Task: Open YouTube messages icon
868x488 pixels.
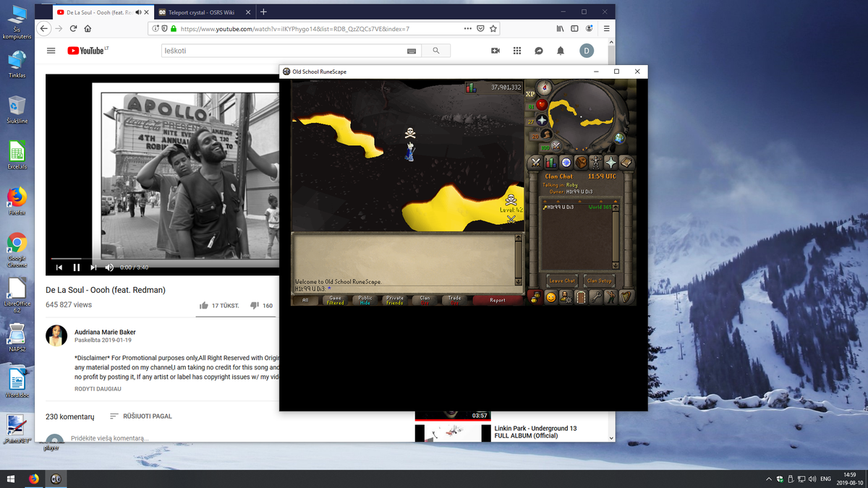Action: point(539,51)
